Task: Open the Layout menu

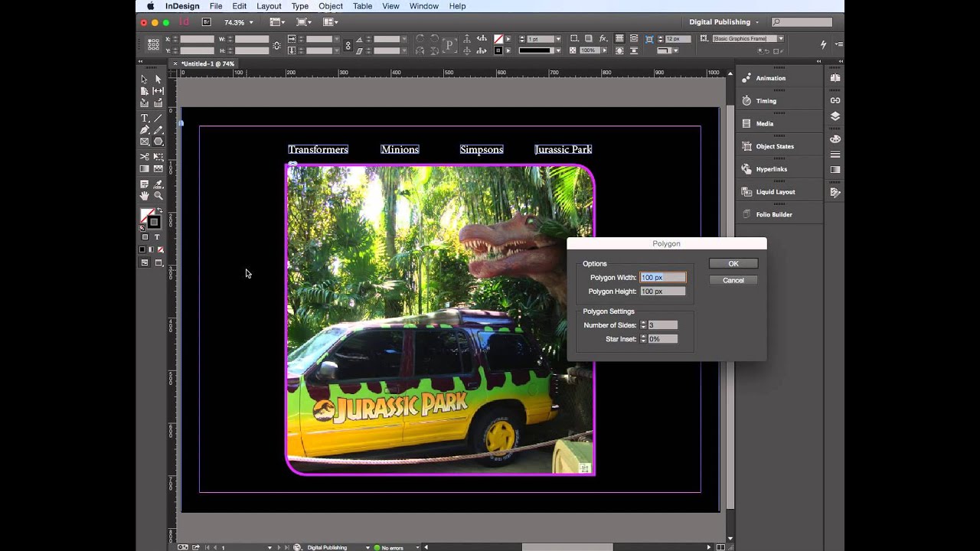Action: coord(269,6)
